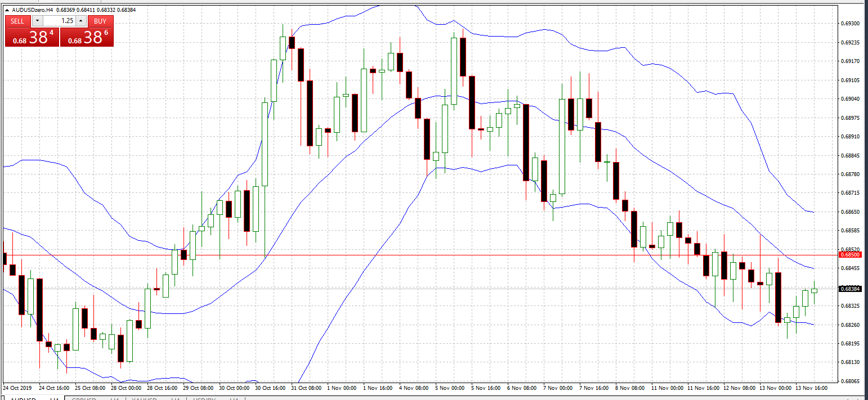This screenshot has height=400, width=868.
Task: Decrease trade volume with the down arrow
Action: click(37, 21)
